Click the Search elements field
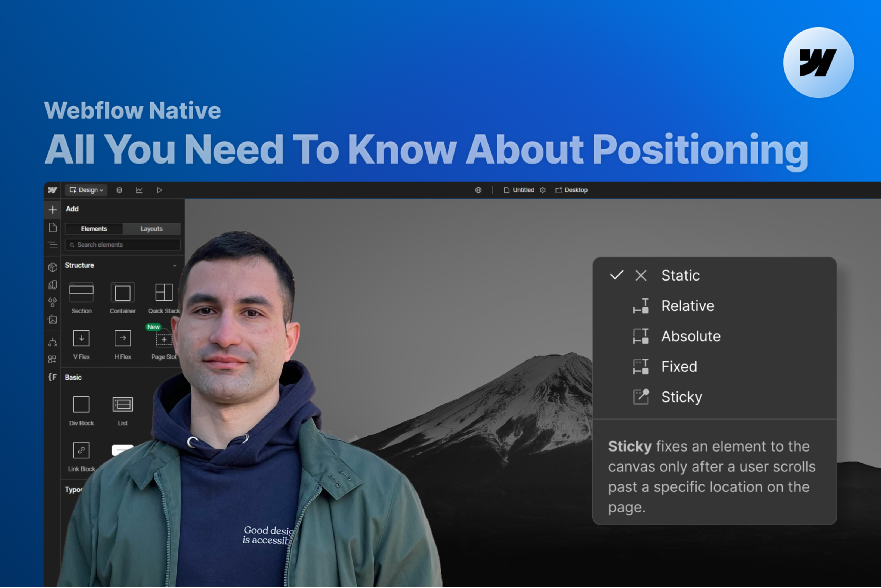 pyautogui.click(x=123, y=245)
